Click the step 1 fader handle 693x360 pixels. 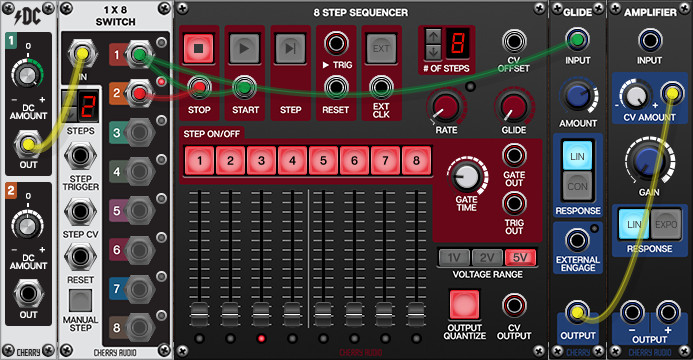pos(199,313)
